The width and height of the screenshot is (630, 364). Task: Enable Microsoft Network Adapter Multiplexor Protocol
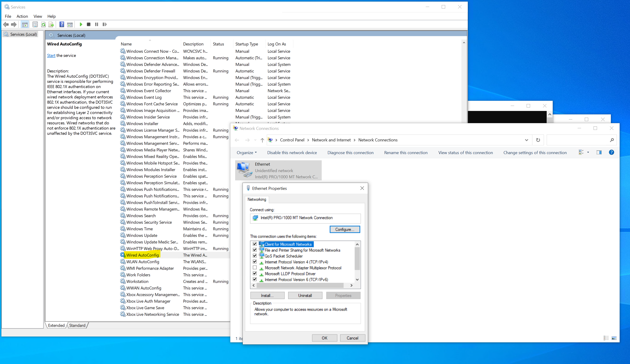pyautogui.click(x=255, y=268)
